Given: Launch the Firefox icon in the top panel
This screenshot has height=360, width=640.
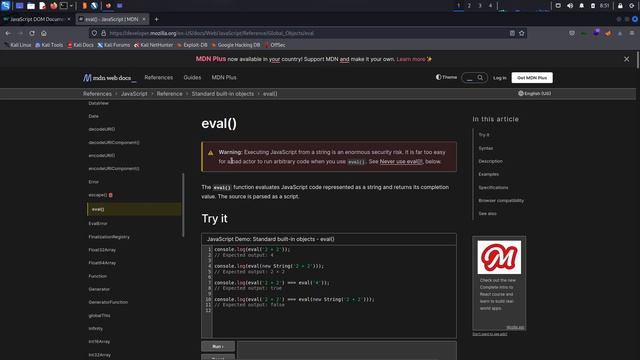Looking at the screenshot, I should tap(53, 6).
